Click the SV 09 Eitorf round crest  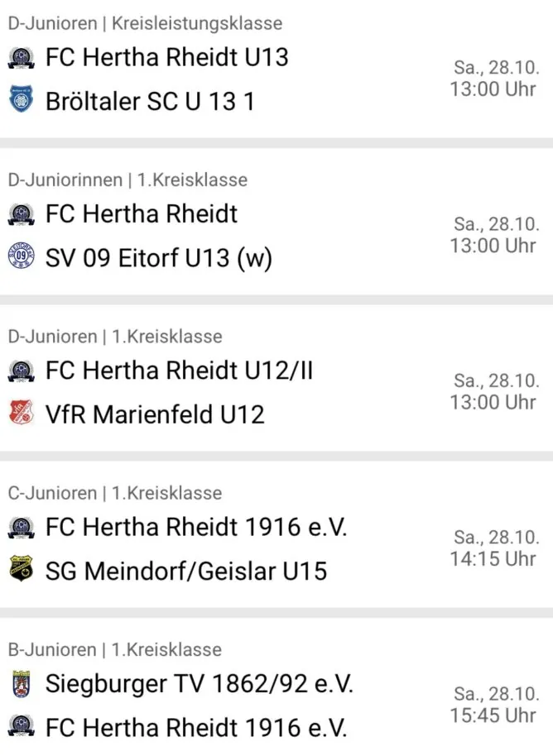22,256
